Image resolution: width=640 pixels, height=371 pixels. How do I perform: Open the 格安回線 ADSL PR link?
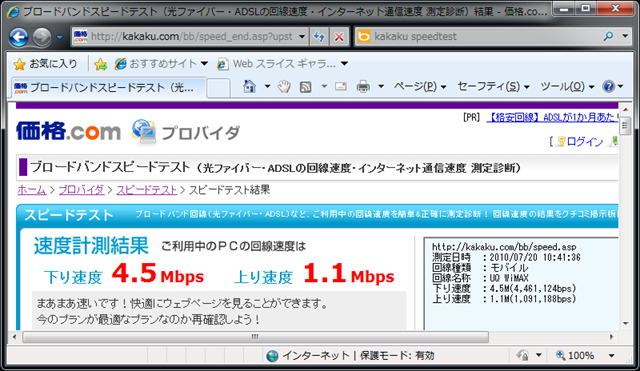click(552, 118)
